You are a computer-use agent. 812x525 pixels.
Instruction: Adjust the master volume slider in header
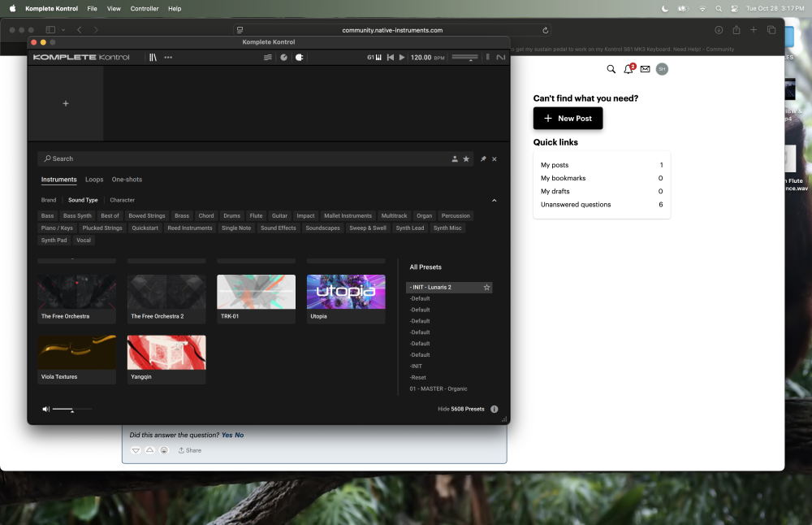(x=465, y=58)
